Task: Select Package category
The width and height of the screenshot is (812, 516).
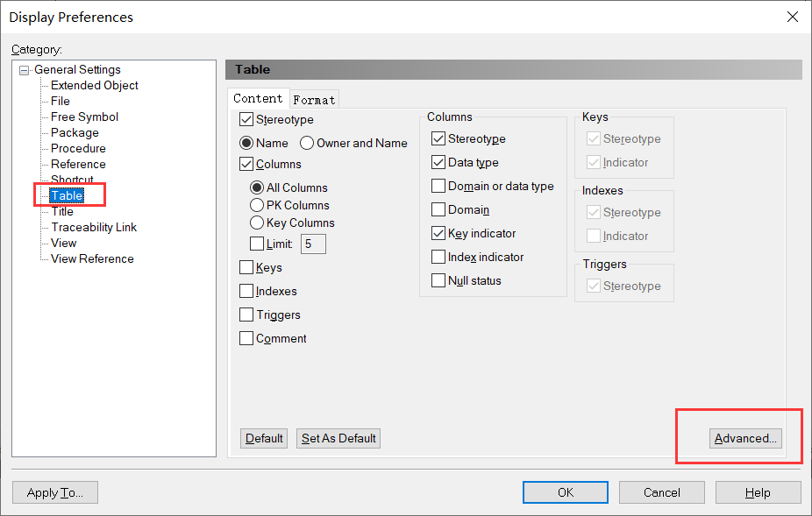Action: 75,133
